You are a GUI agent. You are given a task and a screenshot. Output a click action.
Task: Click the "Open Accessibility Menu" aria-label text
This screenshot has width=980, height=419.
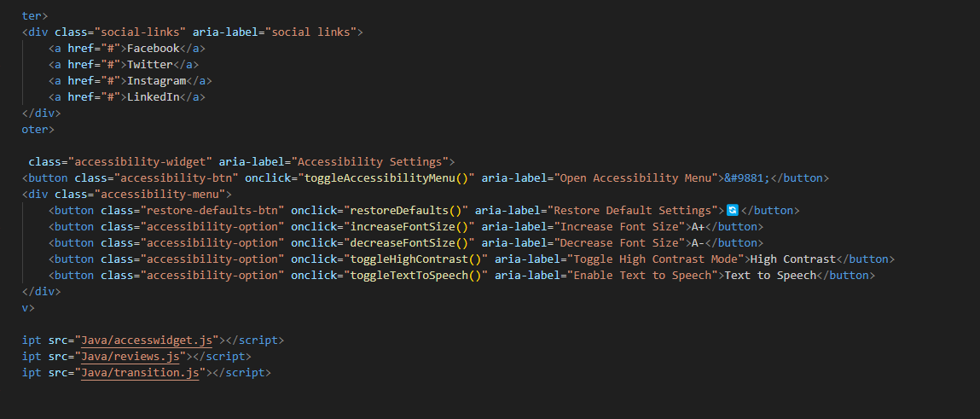[x=635, y=178]
